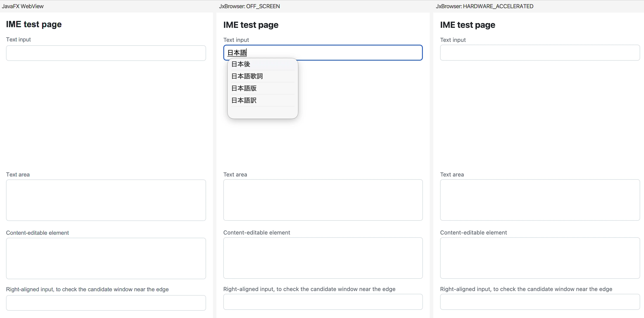This screenshot has width=644, height=318.
Task: Click 'Content-editable element' label in HARDWARE_ACCELERATED pane
Action: [473, 233]
